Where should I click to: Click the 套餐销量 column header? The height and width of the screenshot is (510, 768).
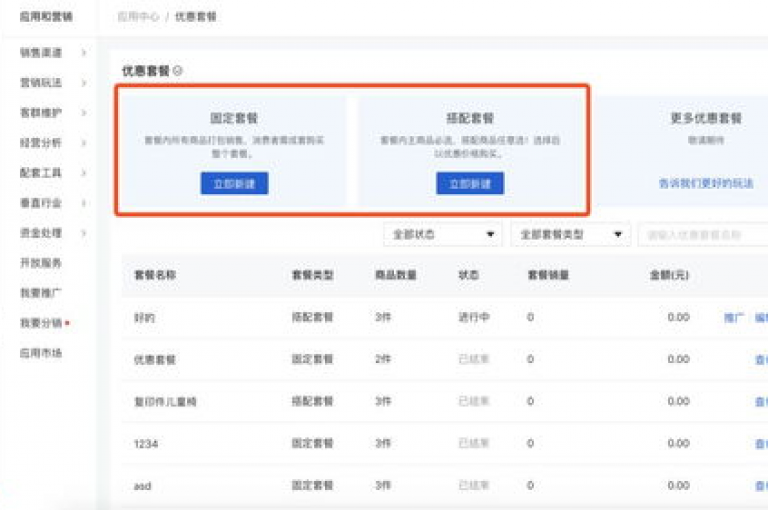[x=548, y=275]
